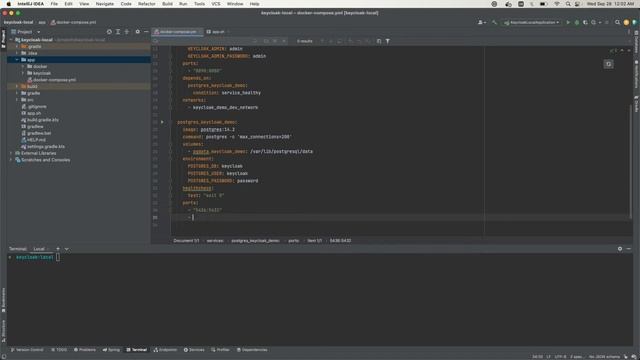Screen dimensions: 640x360
Task: Open the Problems tool window
Action: [85, 350]
